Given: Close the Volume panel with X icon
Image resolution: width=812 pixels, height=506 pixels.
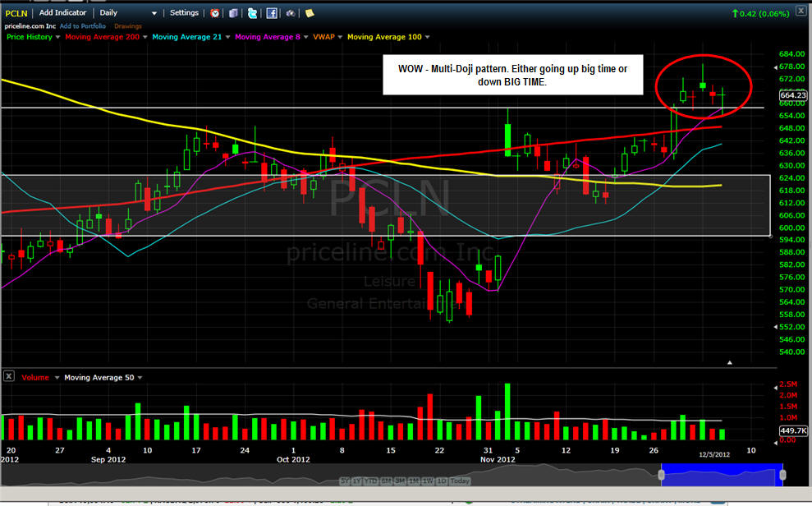Looking at the screenshot, I should point(8,376).
